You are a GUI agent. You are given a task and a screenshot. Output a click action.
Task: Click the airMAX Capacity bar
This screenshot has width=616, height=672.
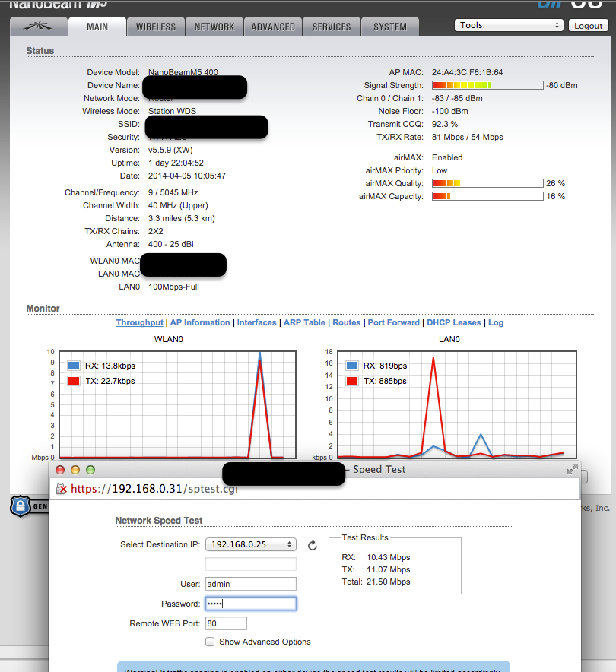(x=487, y=196)
